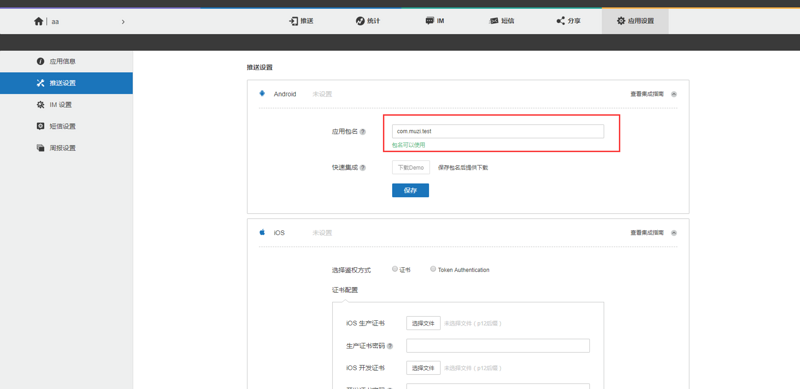Click the tools icon beside 推送设置

click(40, 83)
